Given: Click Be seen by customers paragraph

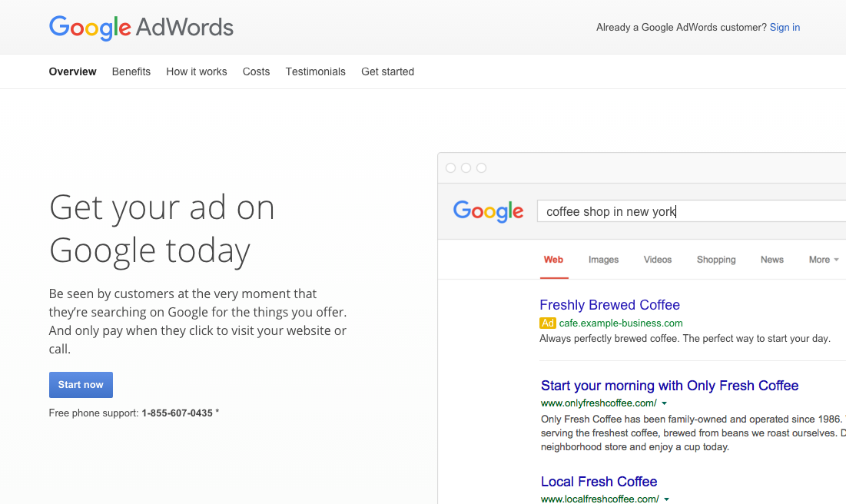Looking at the screenshot, I should coord(198,321).
